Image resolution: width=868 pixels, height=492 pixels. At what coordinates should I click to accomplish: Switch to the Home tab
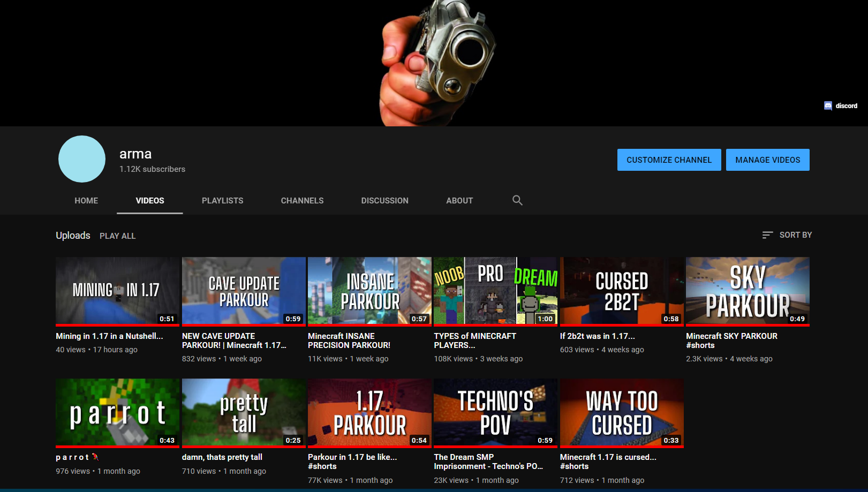click(86, 201)
